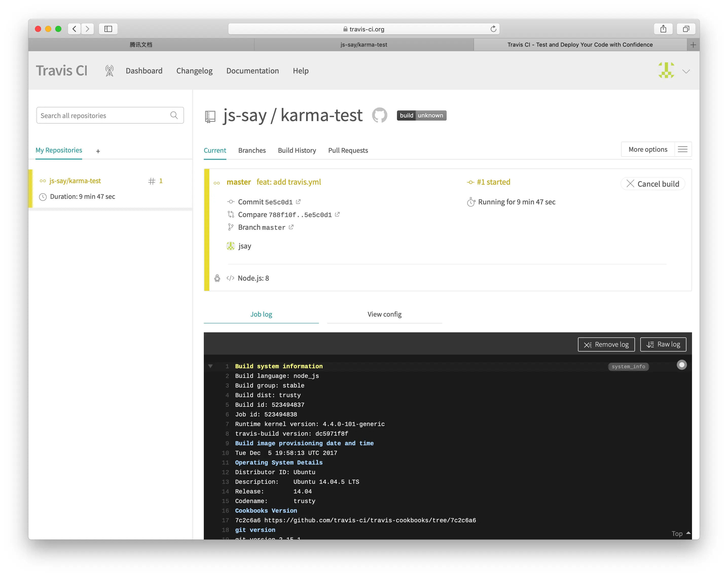Screen dimensions: 728x577
Task: Add repository with plus icon
Action: click(x=98, y=151)
